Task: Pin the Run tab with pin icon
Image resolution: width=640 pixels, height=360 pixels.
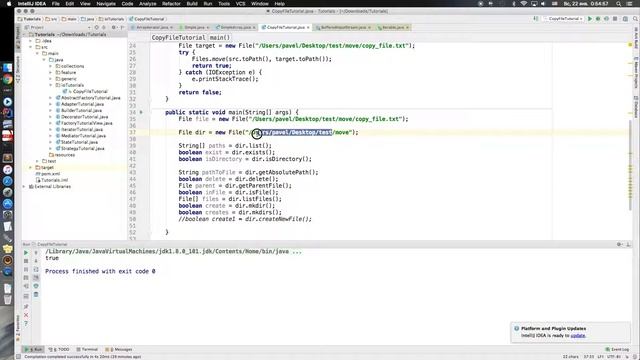Action: (x=26, y=307)
